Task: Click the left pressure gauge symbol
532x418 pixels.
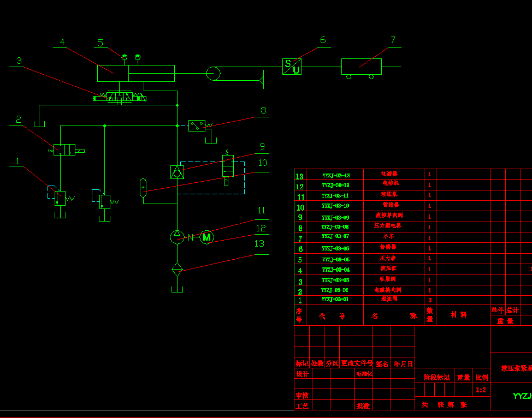Action: 125,57
